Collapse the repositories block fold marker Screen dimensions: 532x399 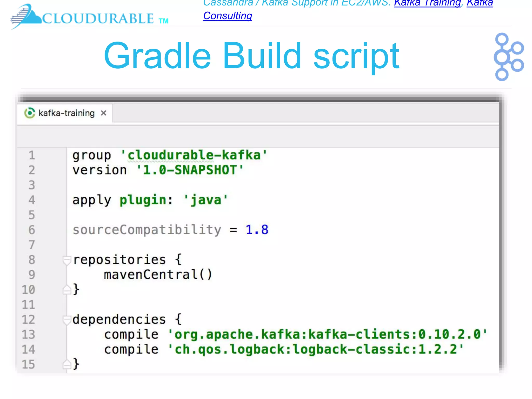[x=67, y=260]
